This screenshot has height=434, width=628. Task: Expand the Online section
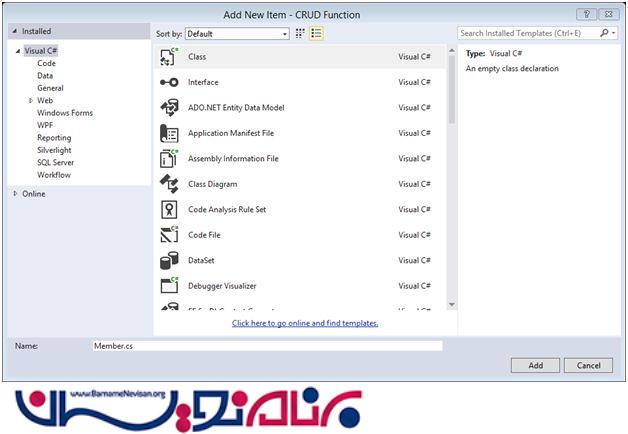point(15,193)
